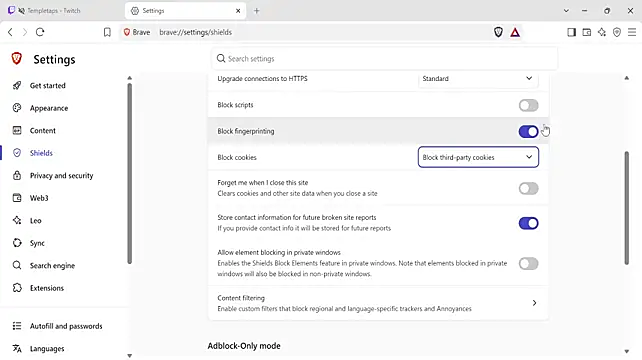Screen dimensions: 642x360
Task: Go to the Leo settings section
Action: click(36, 220)
